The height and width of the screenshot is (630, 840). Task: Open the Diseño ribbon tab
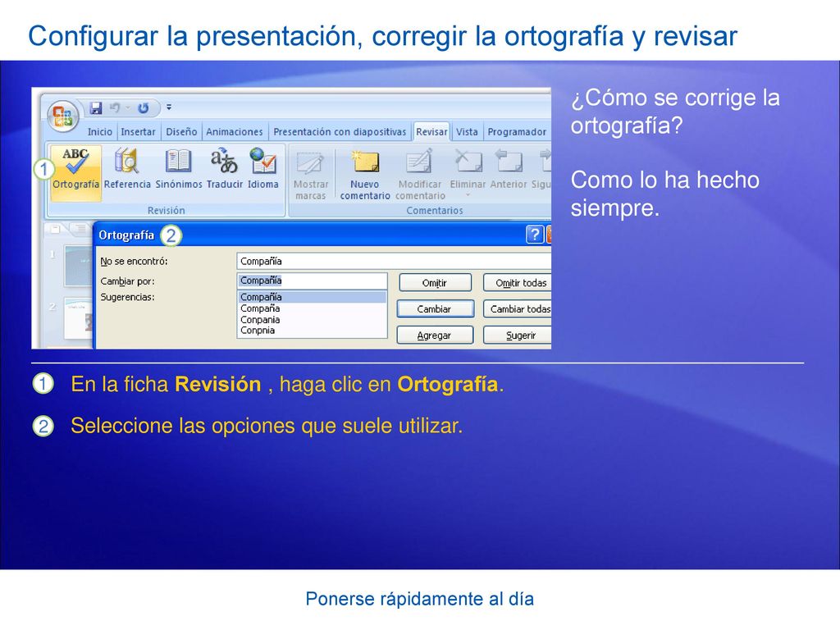tap(181, 132)
